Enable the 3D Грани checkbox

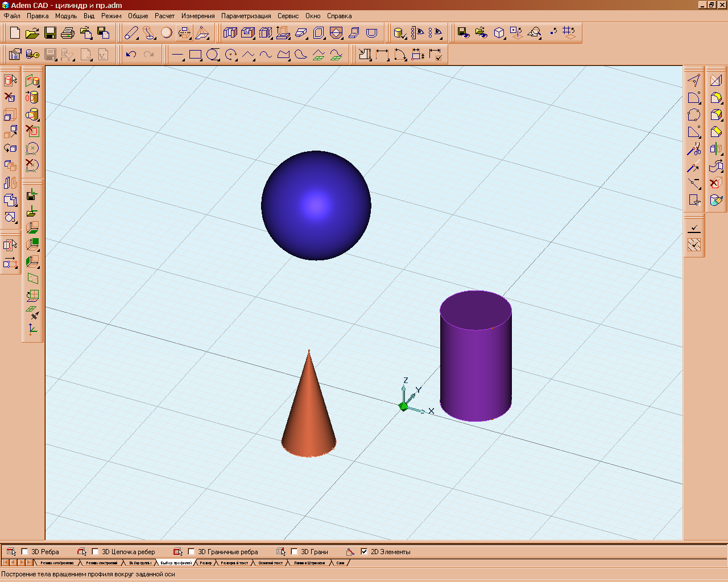[x=294, y=551]
